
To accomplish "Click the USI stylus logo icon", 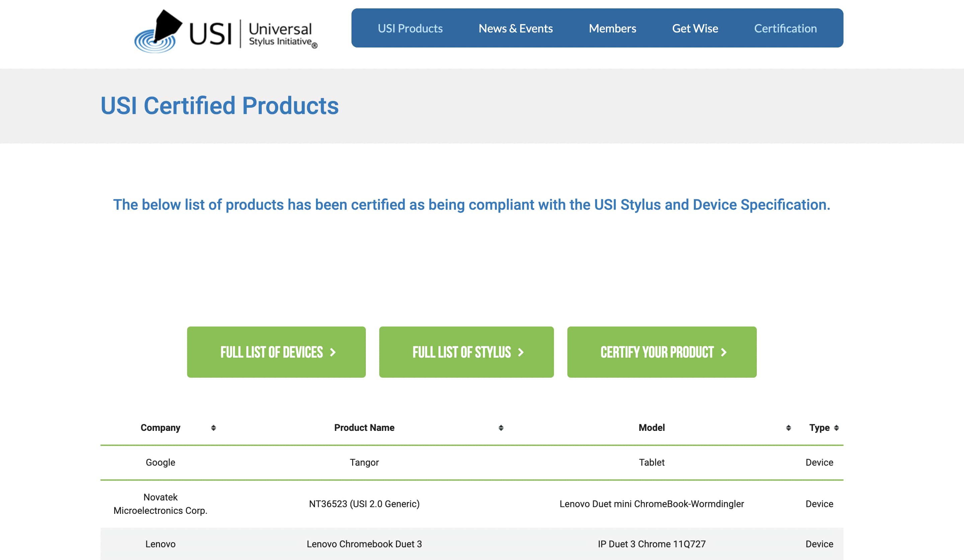I will [x=158, y=31].
